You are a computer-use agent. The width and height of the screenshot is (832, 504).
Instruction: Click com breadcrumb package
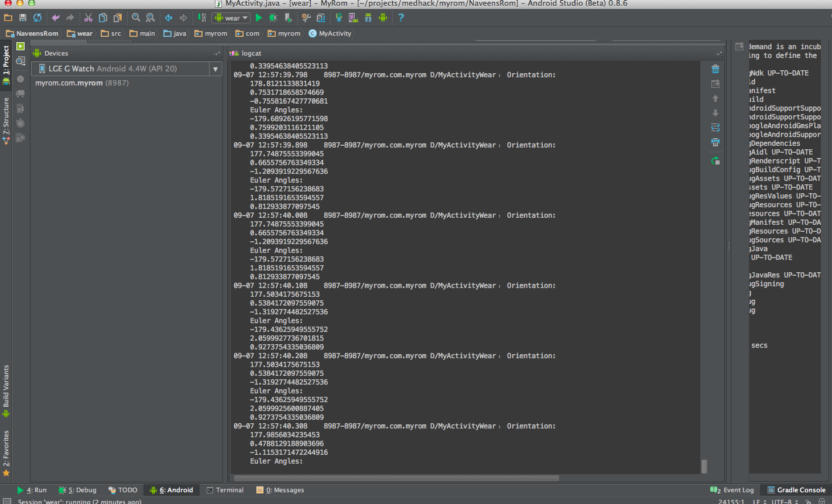(x=248, y=33)
